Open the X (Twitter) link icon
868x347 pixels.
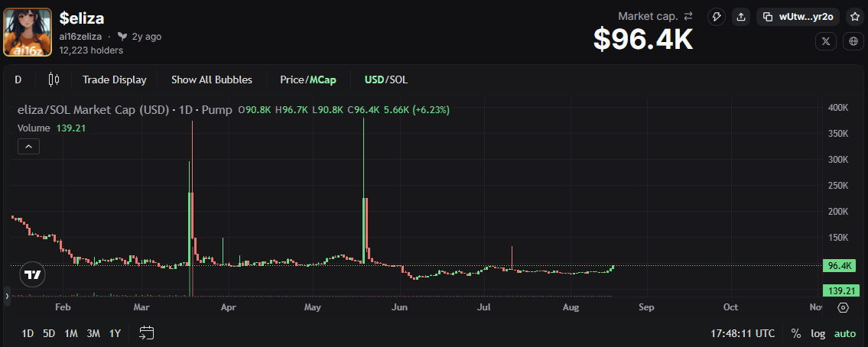tap(826, 41)
